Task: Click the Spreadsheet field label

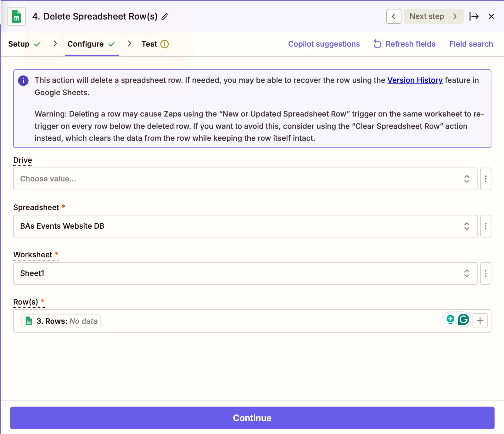Action: (36, 207)
